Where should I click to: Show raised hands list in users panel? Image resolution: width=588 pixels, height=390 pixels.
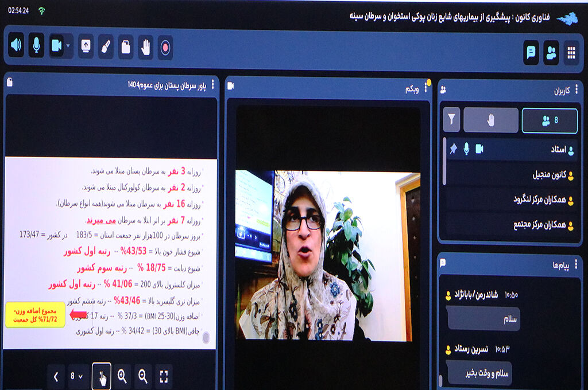(x=490, y=120)
